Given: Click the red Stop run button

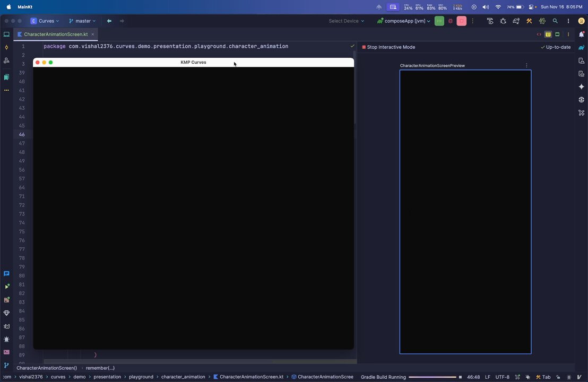Looking at the screenshot, I should [462, 21].
